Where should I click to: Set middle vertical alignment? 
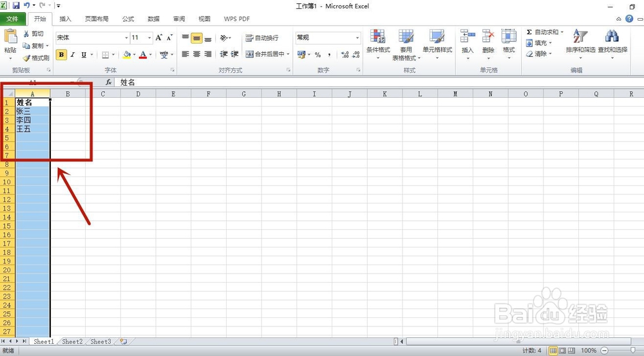[196, 39]
